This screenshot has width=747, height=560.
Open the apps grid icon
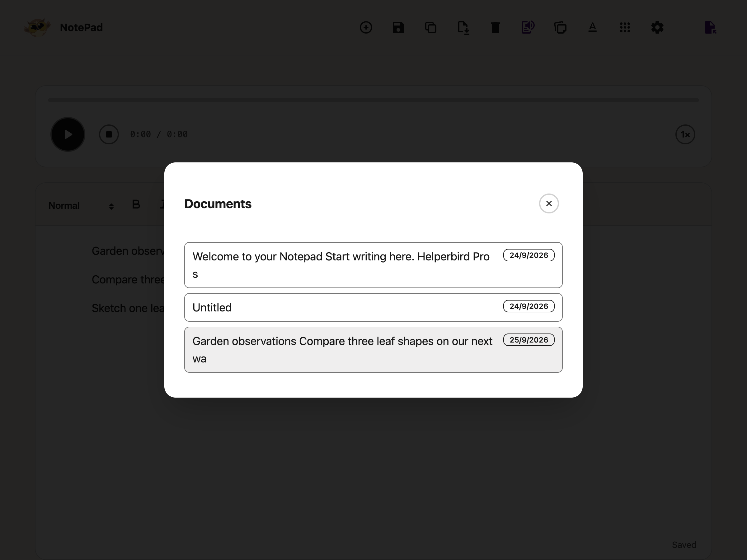click(625, 27)
